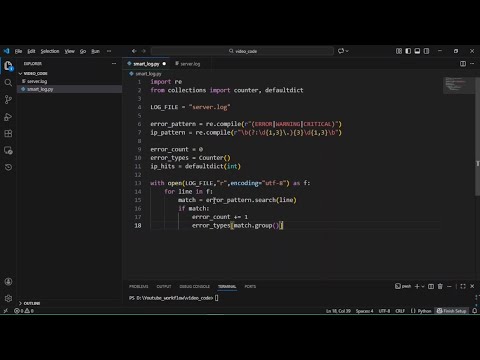Click the video_code command center search box
Image resolution: width=480 pixels, height=360 pixels.
point(242,51)
